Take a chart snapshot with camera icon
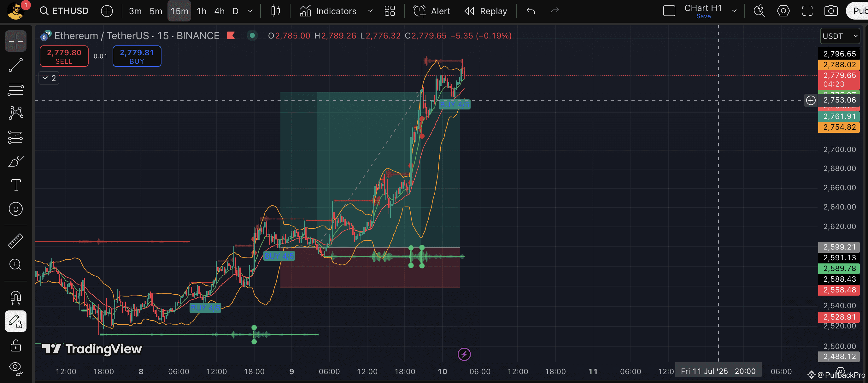This screenshot has height=383, width=868. click(831, 11)
